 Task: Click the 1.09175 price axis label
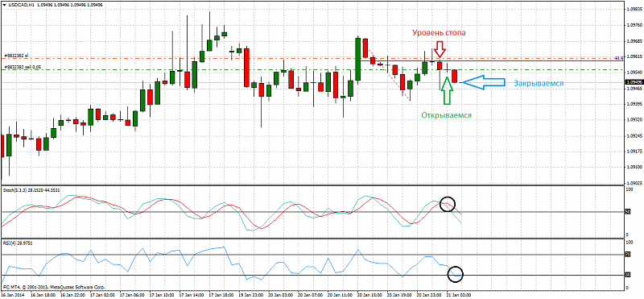coord(635,151)
